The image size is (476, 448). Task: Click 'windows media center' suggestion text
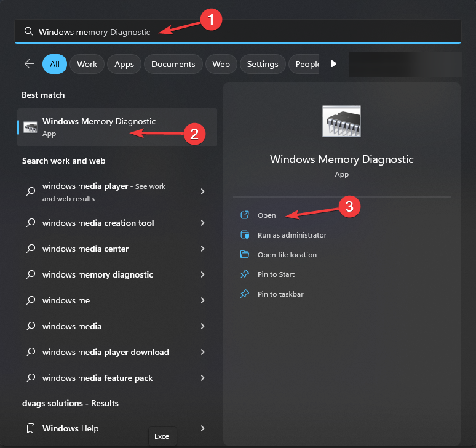pos(85,249)
